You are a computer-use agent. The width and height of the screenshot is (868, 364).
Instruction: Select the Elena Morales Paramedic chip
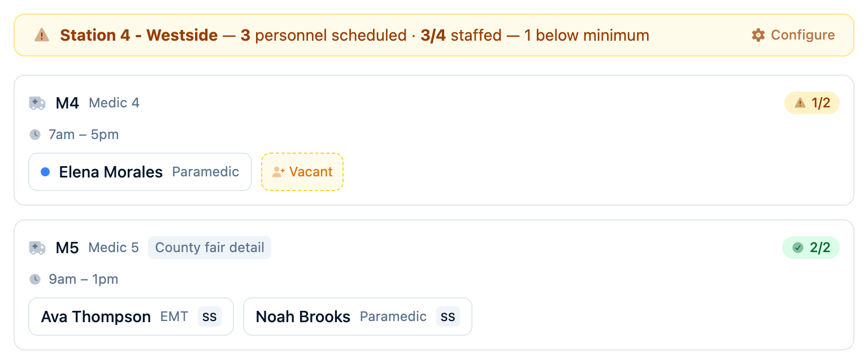coord(140,172)
